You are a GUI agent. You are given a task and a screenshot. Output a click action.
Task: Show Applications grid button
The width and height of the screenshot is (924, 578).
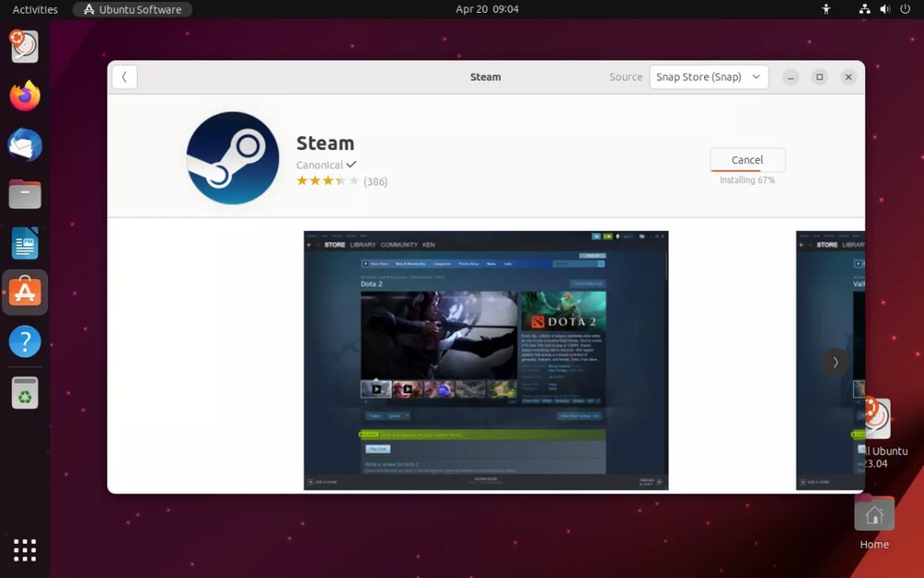[x=25, y=549]
